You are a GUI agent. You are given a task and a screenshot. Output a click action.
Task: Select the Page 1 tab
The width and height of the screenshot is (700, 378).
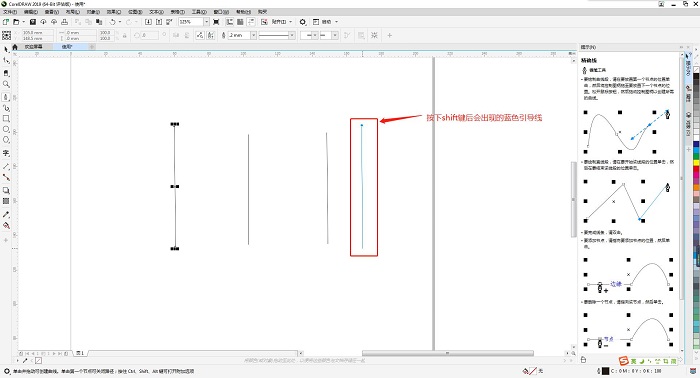[x=80, y=353]
